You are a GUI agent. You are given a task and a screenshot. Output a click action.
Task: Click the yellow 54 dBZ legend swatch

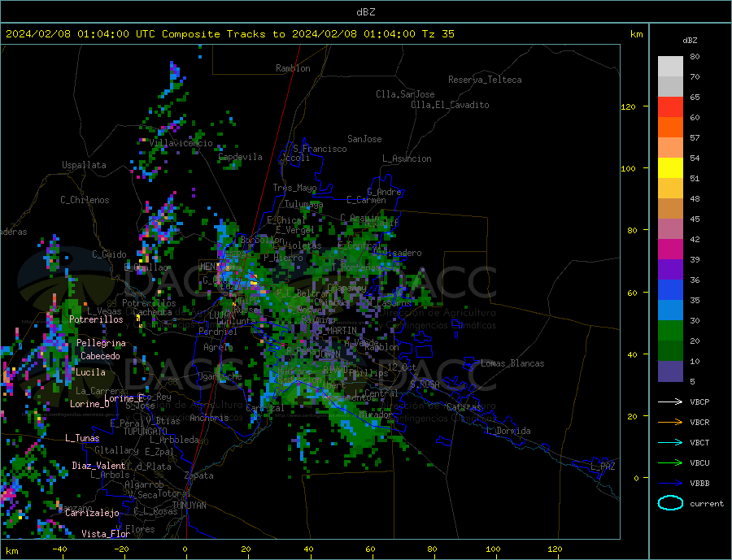tap(670, 168)
